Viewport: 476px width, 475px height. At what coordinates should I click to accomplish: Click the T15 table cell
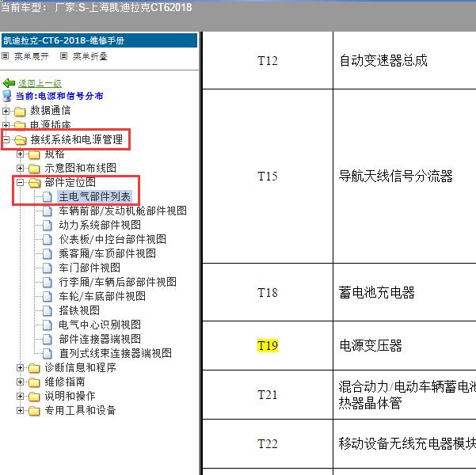pos(268,177)
